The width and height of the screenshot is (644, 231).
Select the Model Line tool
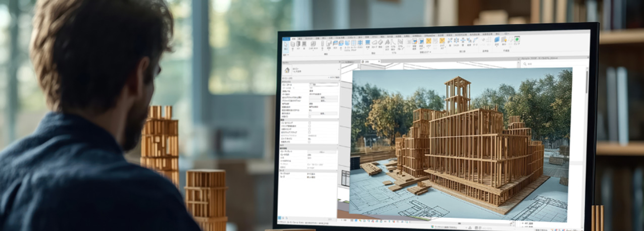(393, 45)
